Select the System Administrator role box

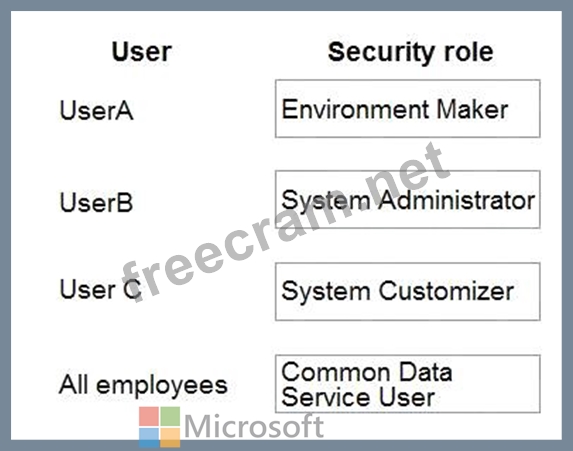(407, 200)
